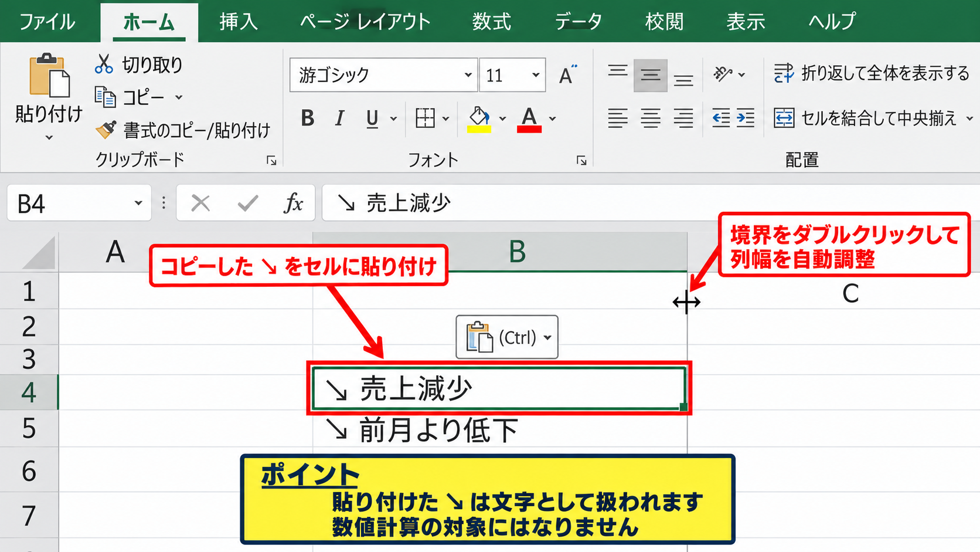Open orientation dropdown arrow
The height and width of the screenshot is (552, 980).
741,75
